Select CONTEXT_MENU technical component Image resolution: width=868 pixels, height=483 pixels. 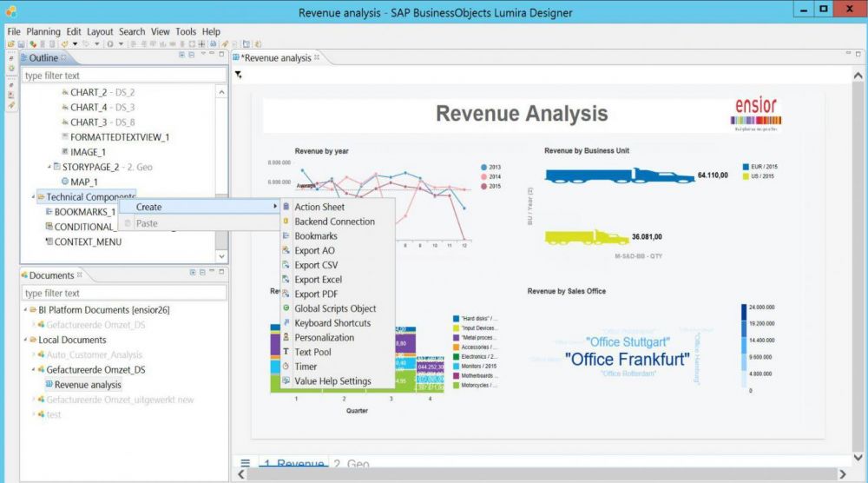(x=83, y=242)
